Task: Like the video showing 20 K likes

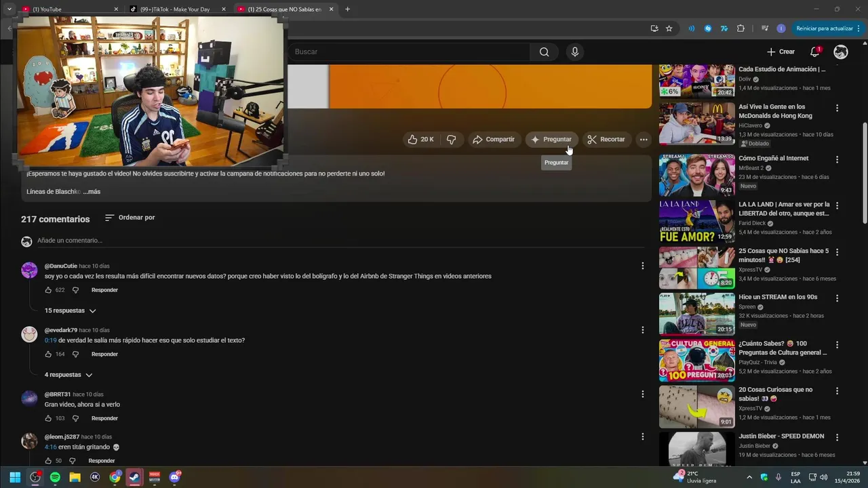Action: click(x=420, y=140)
